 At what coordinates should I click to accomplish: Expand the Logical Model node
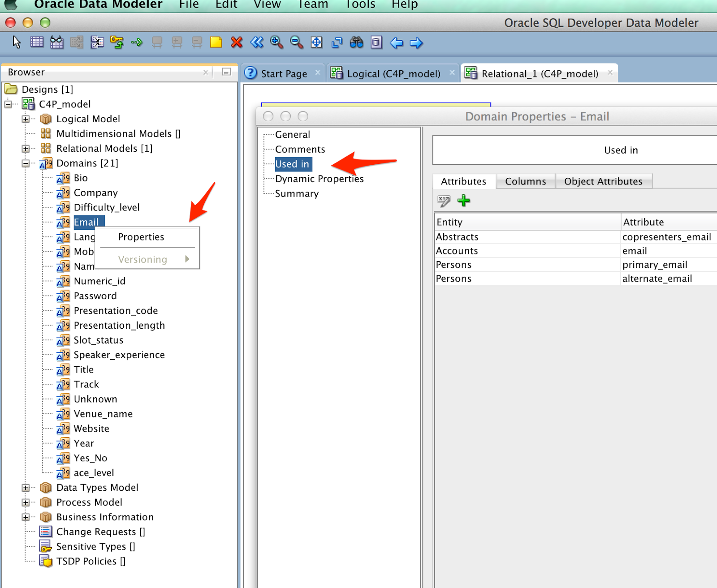26,119
